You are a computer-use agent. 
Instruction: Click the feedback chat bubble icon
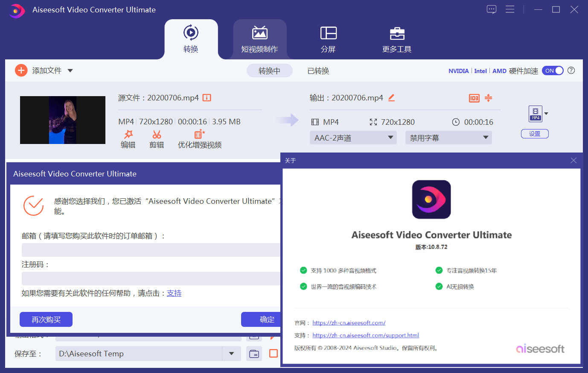coord(492,9)
